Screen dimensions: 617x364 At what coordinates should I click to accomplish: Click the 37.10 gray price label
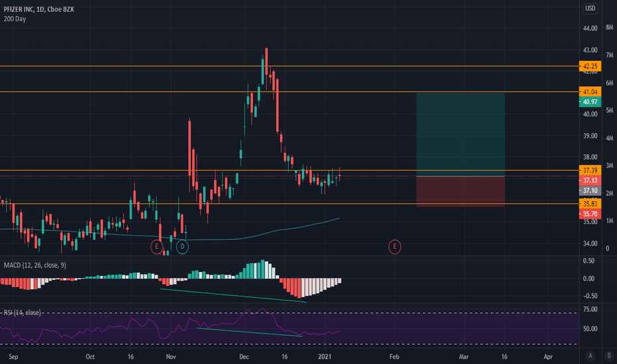point(590,191)
